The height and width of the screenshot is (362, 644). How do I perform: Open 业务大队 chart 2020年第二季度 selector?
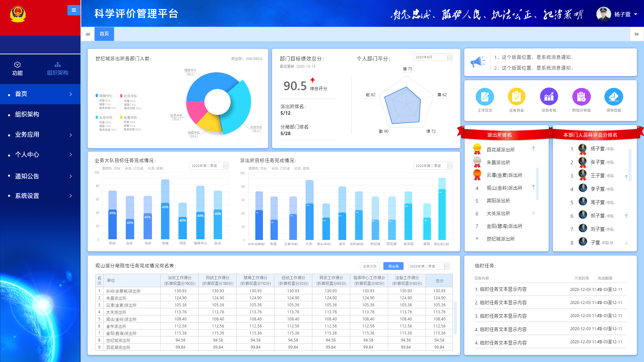click(x=209, y=166)
